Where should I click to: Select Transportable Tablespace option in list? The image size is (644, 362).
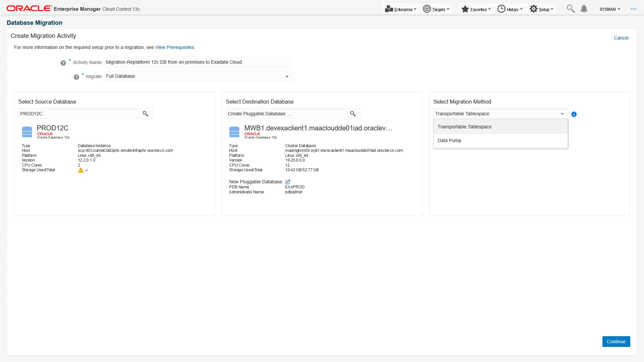(465, 127)
